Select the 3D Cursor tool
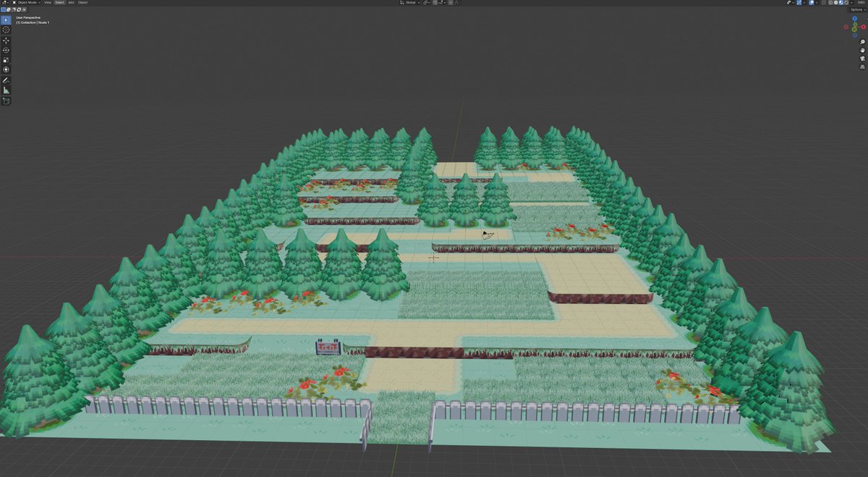Viewport: 868px width, 477px height. [6, 30]
